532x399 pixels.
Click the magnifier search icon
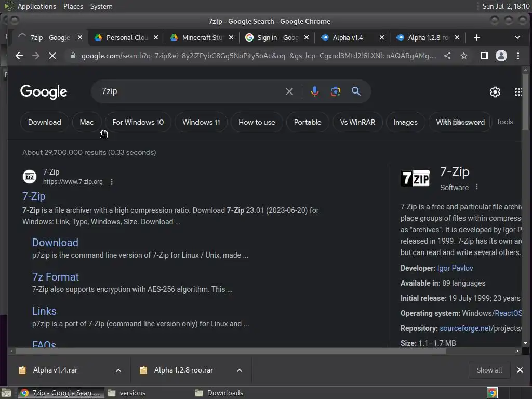coord(356,91)
